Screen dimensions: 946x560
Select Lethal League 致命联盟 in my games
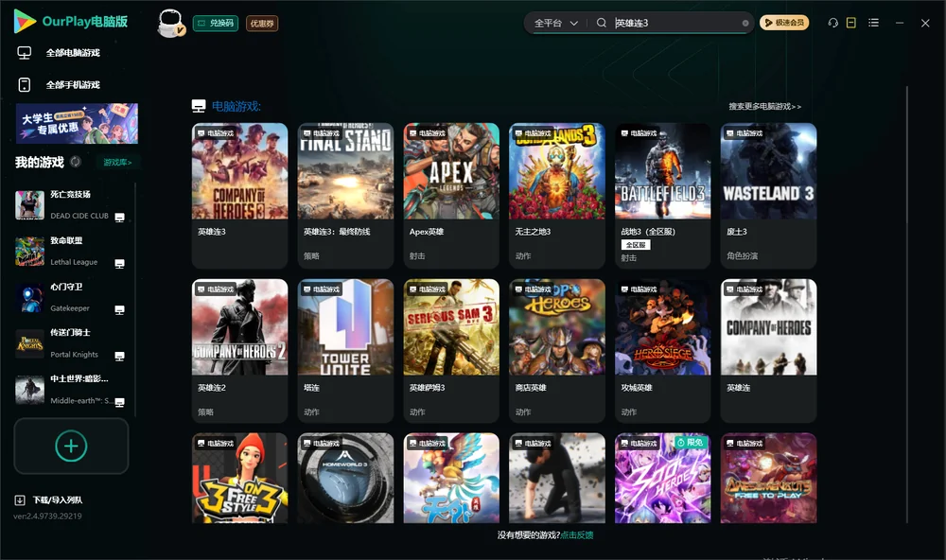click(x=71, y=251)
